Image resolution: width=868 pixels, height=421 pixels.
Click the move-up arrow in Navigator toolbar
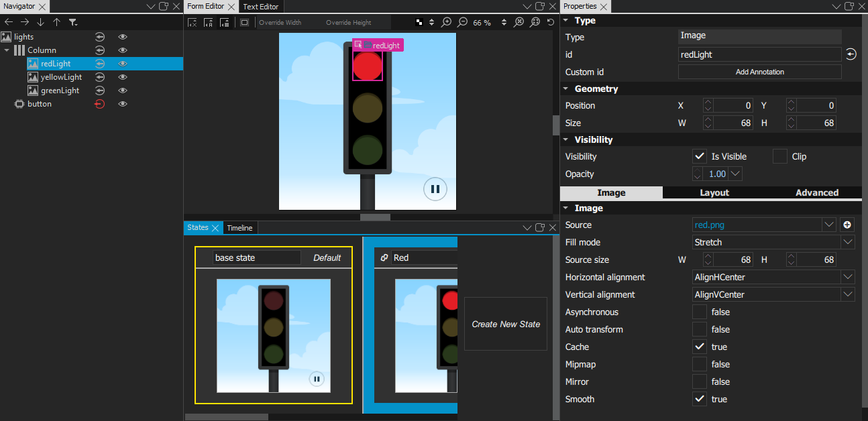point(56,22)
